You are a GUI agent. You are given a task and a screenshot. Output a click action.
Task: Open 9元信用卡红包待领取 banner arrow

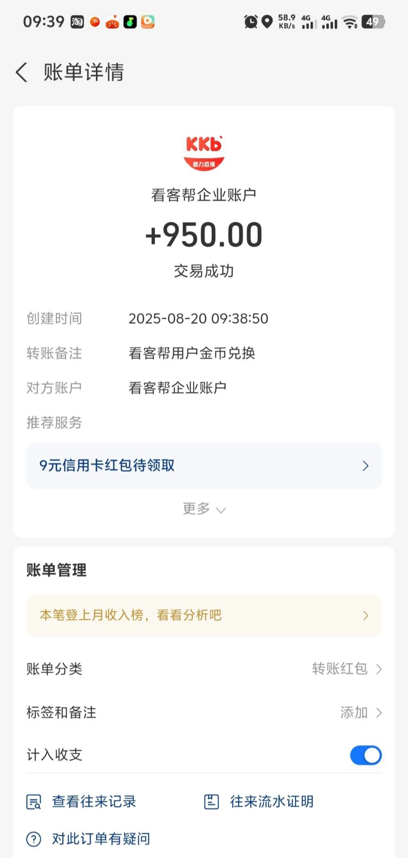(x=365, y=466)
